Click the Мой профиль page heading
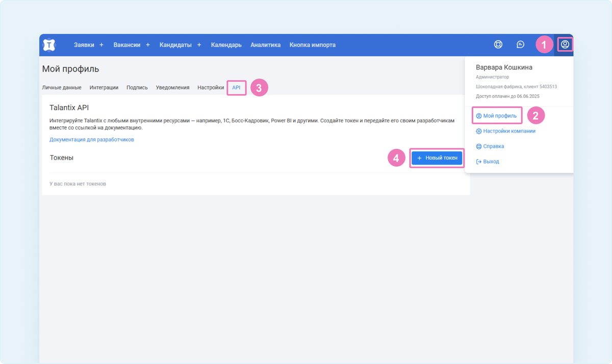This screenshot has height=364, width=612. click(70, 69)
